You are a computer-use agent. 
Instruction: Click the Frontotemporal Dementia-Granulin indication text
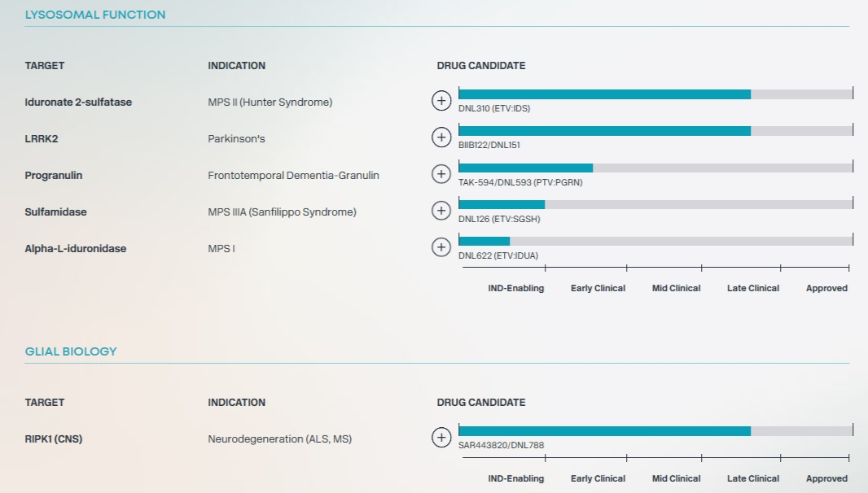pos(293,176)
